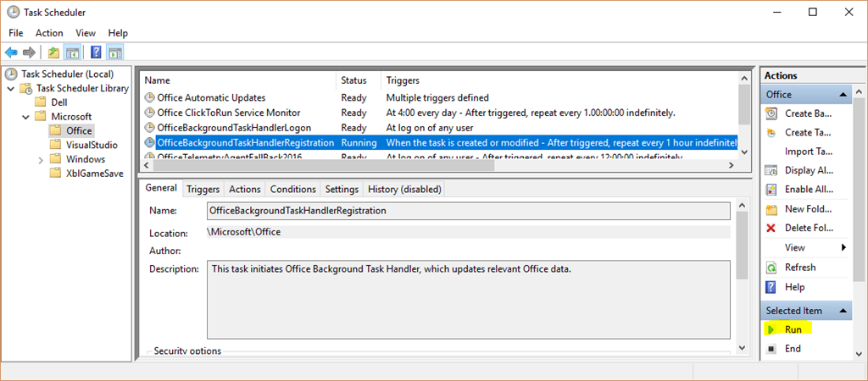
Task: Expand the Windows folder tree node
Action: (x=41, y=160)
